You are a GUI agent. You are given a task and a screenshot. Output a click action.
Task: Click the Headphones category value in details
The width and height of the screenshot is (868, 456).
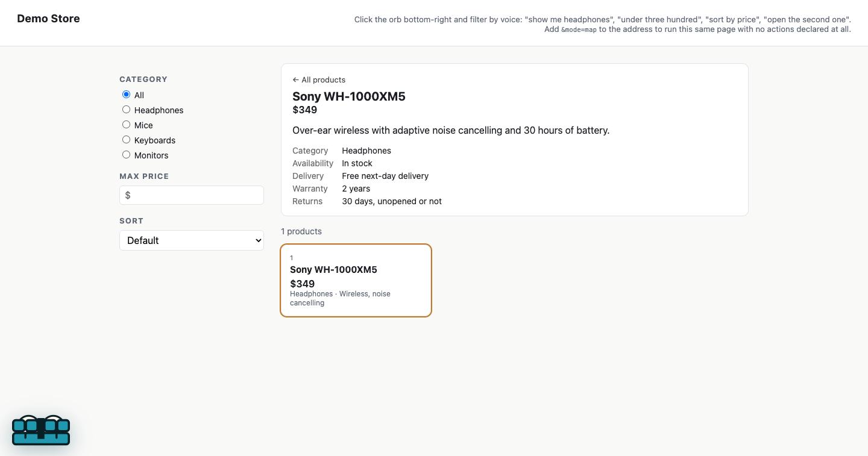[x=366, y=151]
